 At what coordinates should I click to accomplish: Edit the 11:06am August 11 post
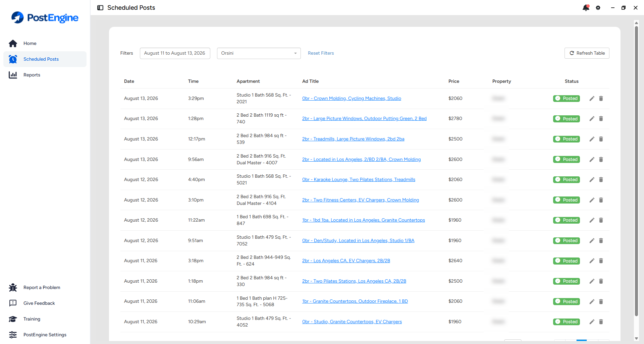[x=592, y=302]
